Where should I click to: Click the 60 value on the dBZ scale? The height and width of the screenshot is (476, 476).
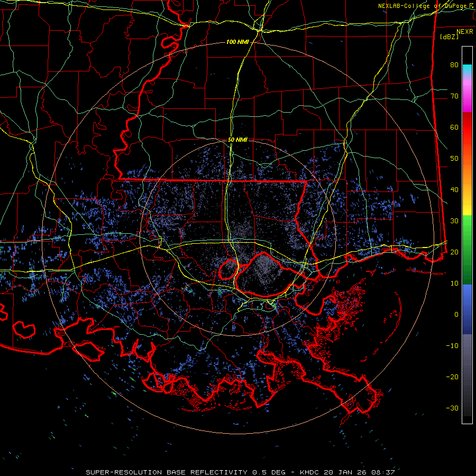(454, 127)
